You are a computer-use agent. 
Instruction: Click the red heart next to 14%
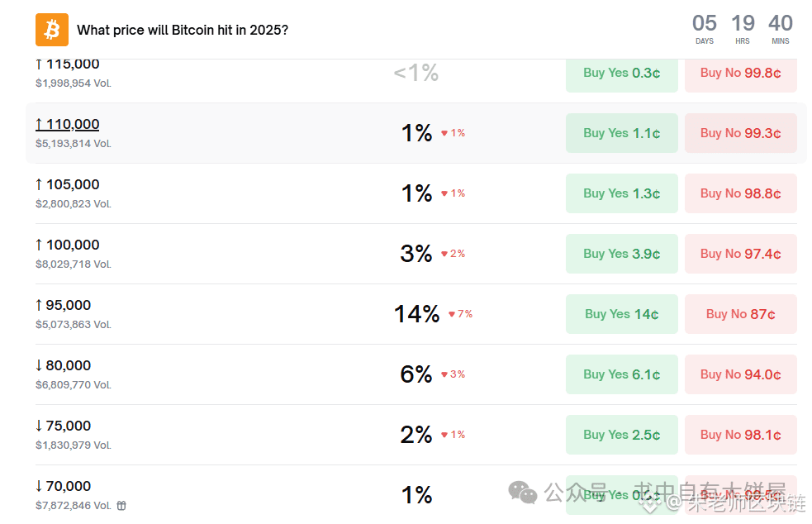452,314
